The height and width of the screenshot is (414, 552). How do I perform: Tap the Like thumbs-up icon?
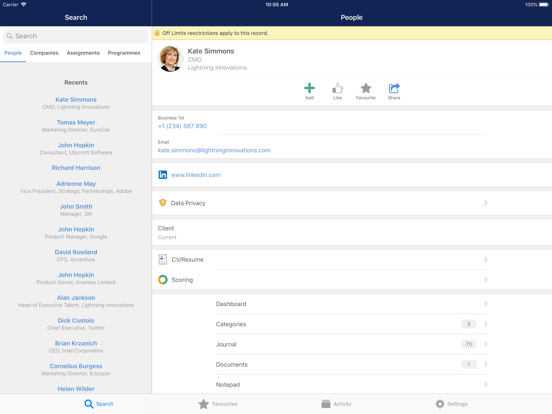point(337,88)
